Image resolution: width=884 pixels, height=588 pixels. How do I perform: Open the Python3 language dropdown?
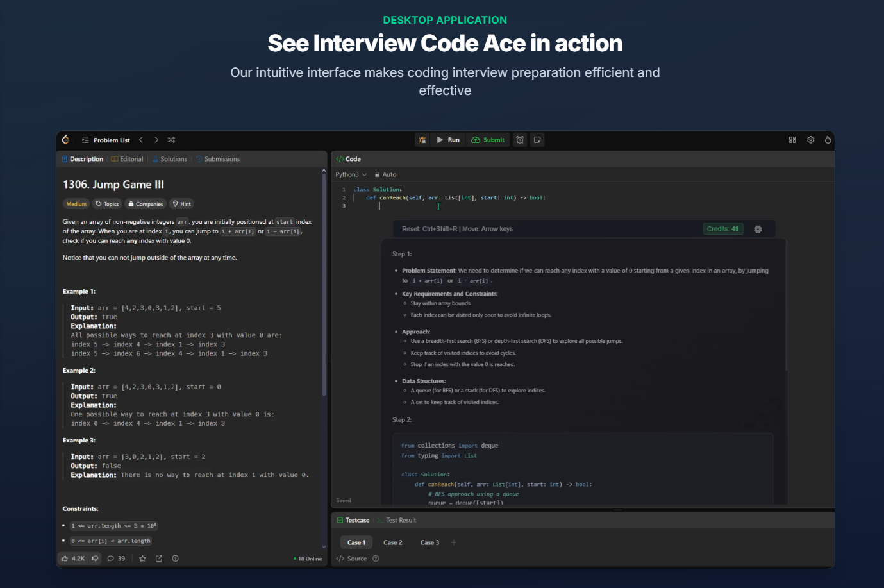coord(351,174)
